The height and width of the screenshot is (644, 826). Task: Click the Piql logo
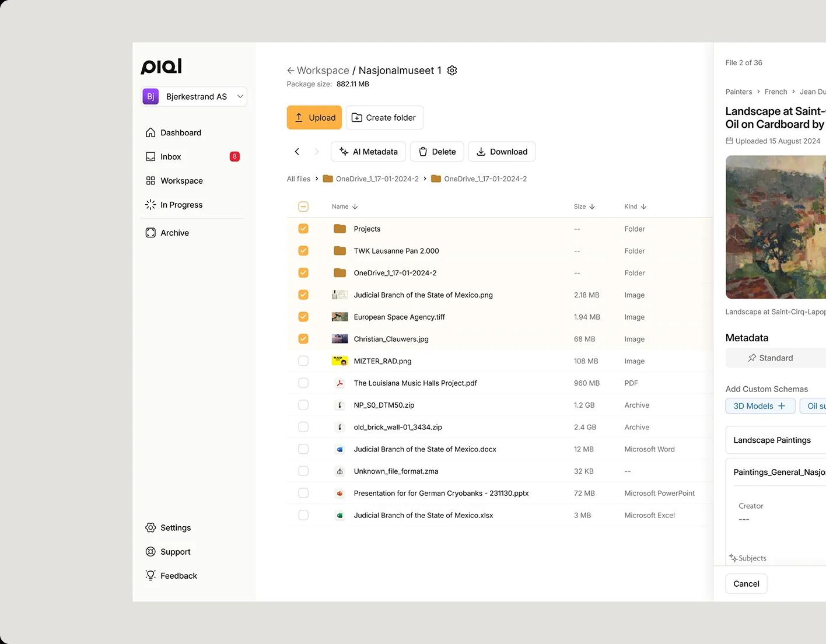point(162,66)
